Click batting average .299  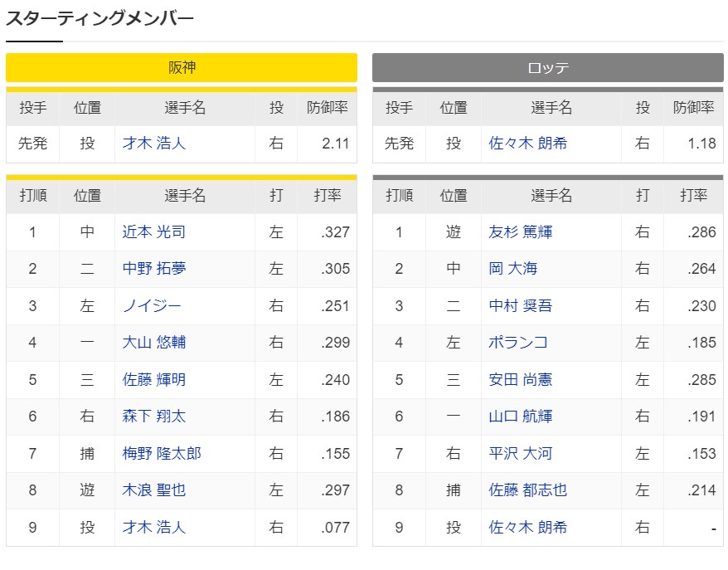(x=335, y=343)
